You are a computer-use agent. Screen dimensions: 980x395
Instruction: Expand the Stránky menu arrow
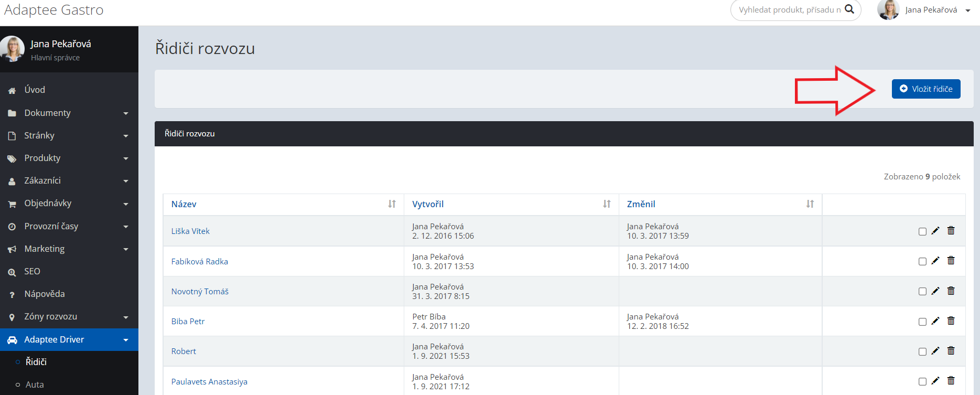tap(126, 136)
